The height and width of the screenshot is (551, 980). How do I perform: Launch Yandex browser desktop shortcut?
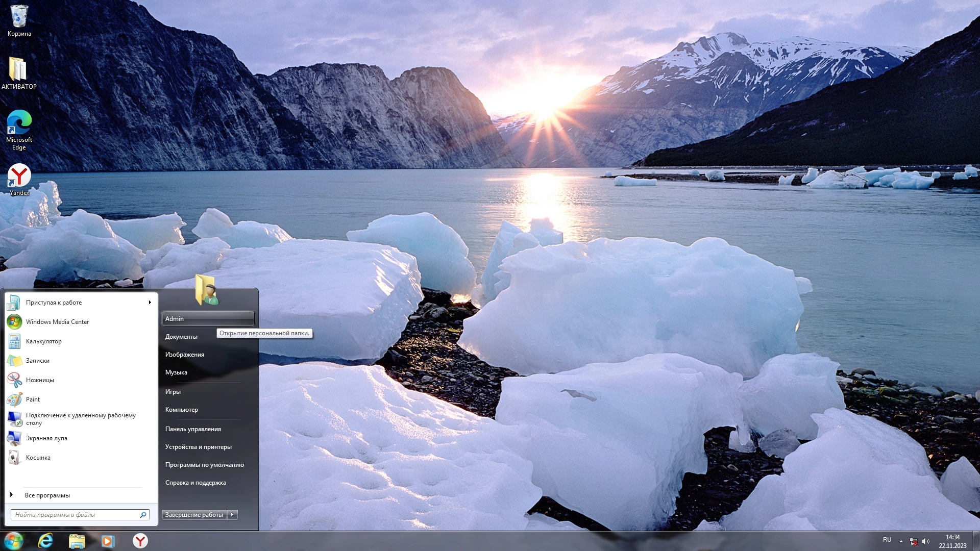click(x=19, y=176)
